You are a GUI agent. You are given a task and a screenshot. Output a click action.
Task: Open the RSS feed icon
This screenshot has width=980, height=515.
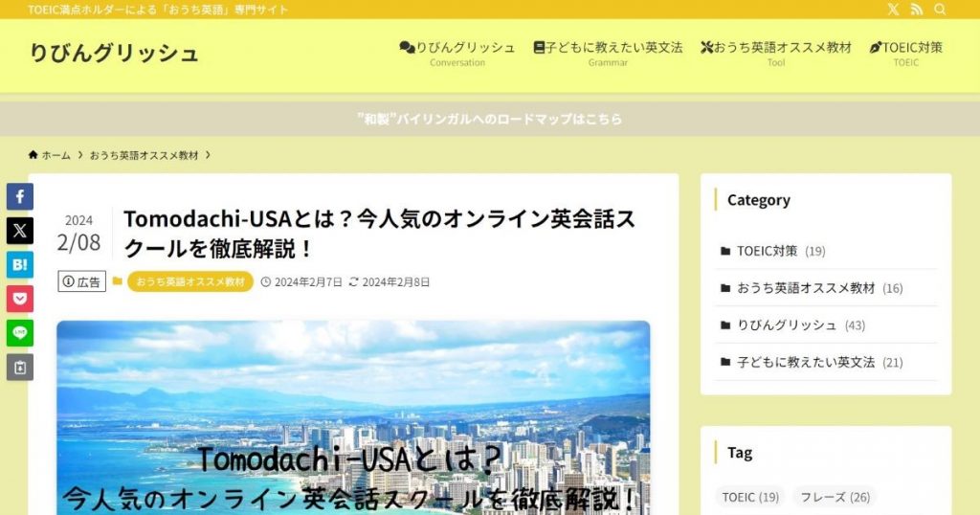pyautogui.click(x=916, y=10)
